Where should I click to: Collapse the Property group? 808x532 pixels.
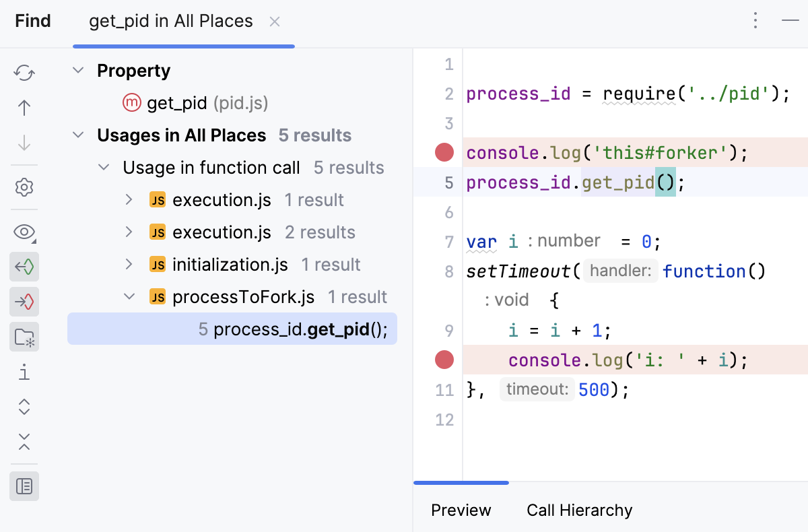(x=79, y=71)
